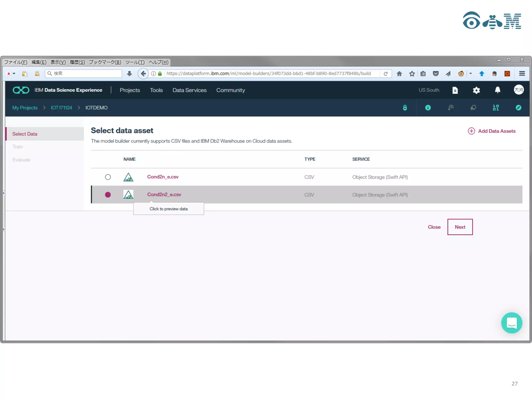Screen dimensions: 532x399
Task: Open the settings gear icon
Action: click(476, 90)
